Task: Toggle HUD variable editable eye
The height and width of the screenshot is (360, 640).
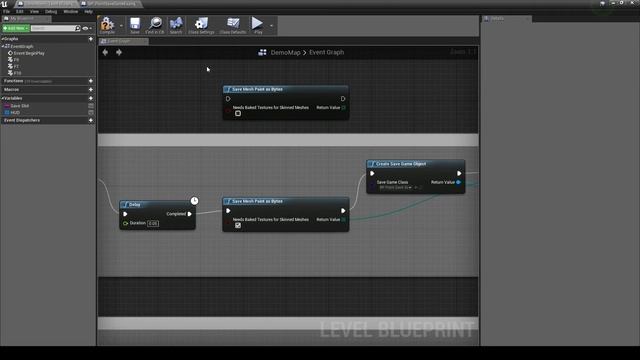Action: pyautogui.click(x=91, y=112)
